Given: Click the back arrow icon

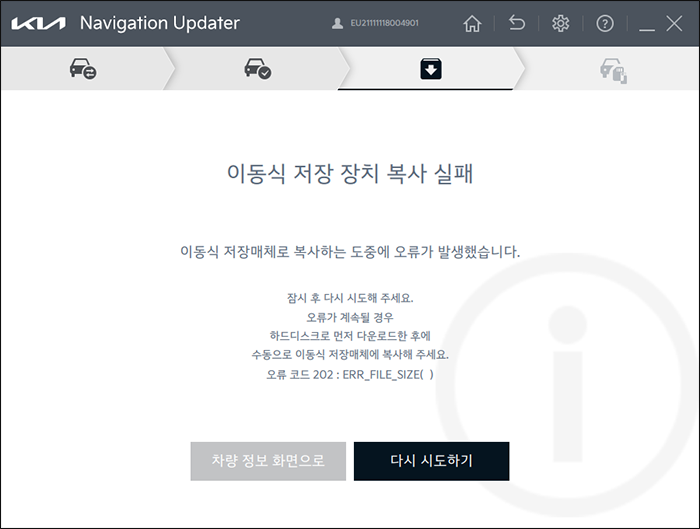Looking at the screenshot, I should pos(517,23).
